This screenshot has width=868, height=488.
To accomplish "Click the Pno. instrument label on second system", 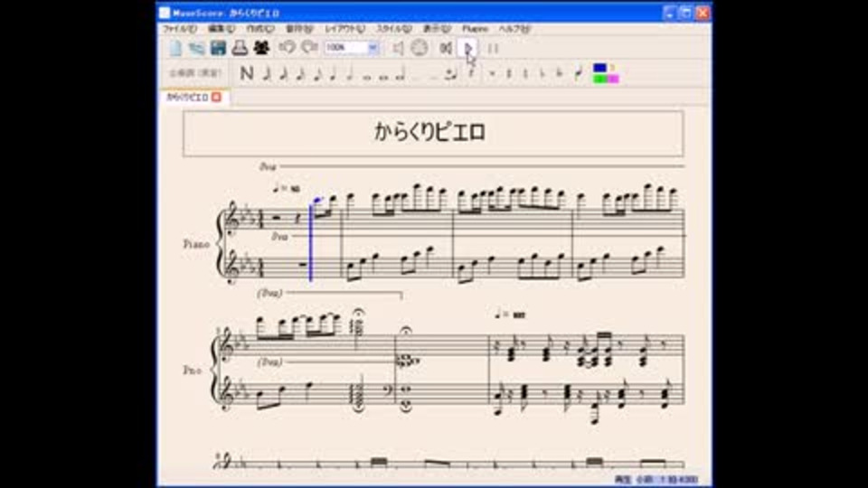I will (x=192, y=371).
